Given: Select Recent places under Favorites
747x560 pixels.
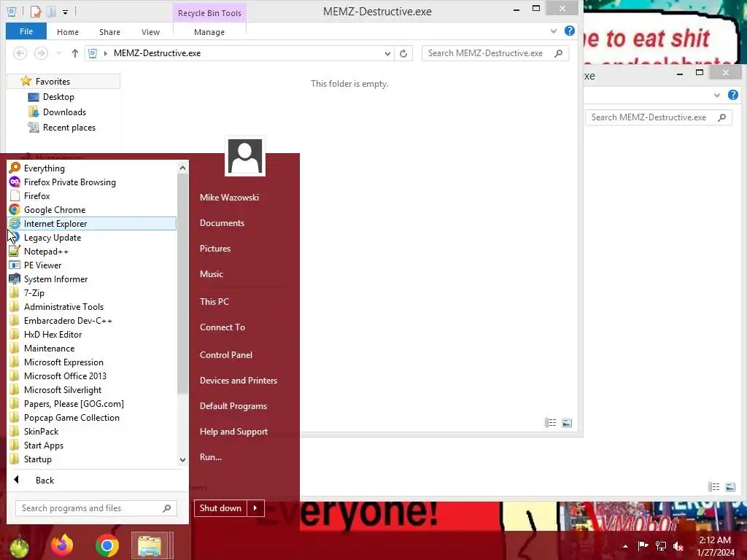Looking at the screenshot, I should tap(69, 127).
